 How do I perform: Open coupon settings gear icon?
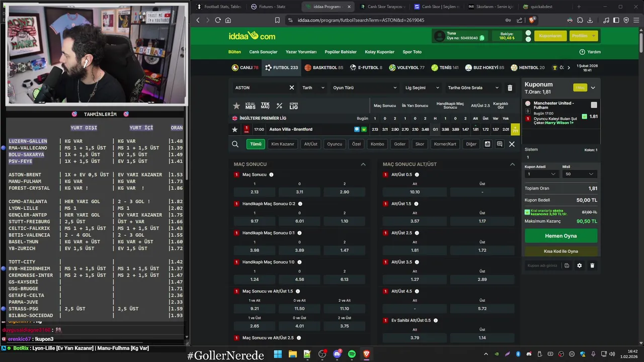coord(579,265)
